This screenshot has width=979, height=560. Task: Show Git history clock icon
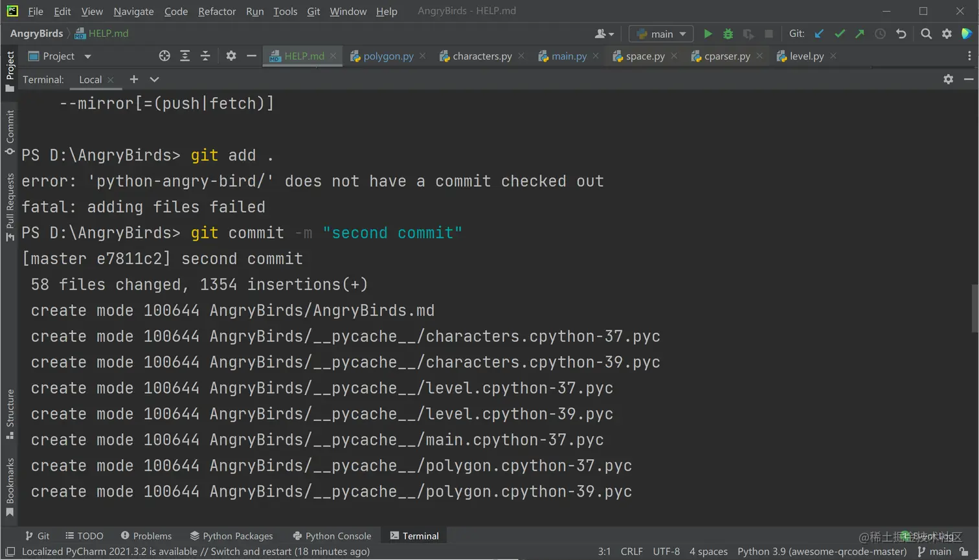[x=880, y=34]
